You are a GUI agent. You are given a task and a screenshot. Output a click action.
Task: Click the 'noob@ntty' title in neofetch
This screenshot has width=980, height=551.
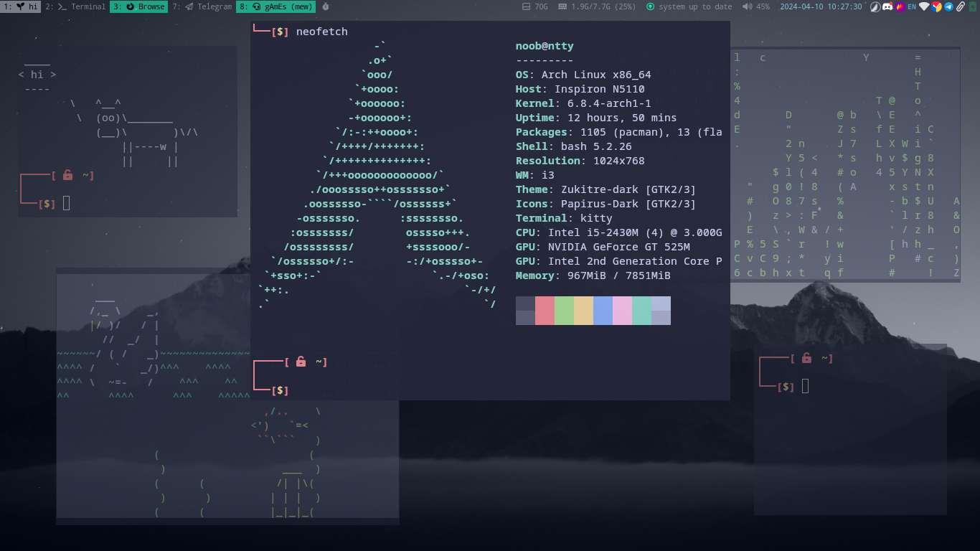click(x=545, y=46)
